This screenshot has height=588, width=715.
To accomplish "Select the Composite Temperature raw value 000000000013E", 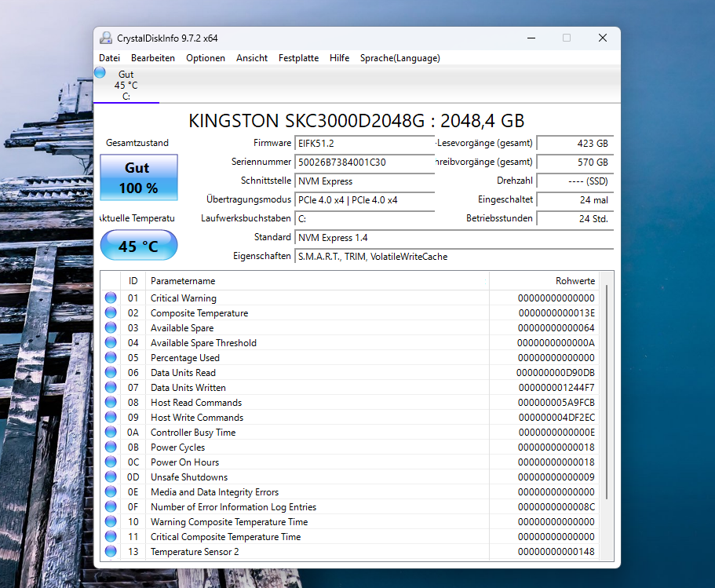I will 556,313.
